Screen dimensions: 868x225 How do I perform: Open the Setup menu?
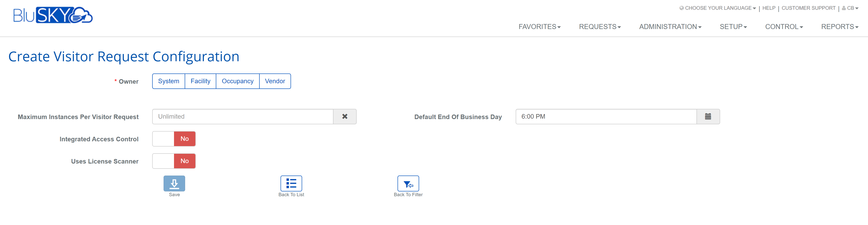coord(733,27)
